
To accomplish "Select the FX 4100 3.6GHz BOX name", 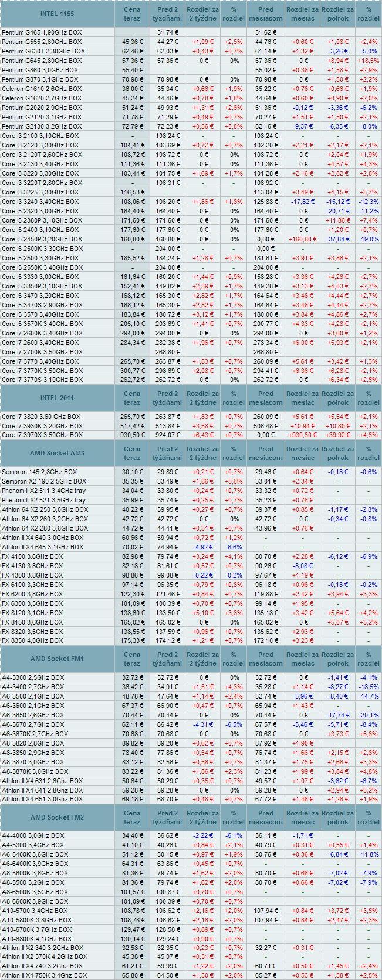I will (x=32, y=556).
